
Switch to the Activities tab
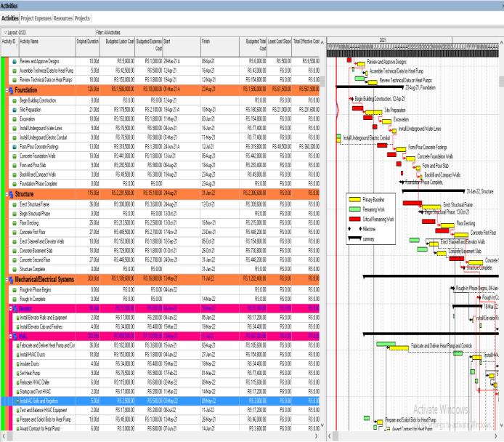9,18
